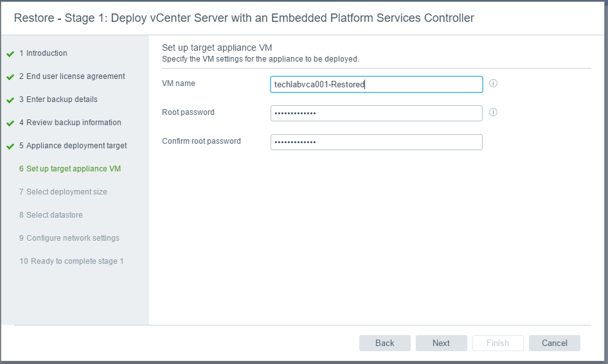Screen dimensions: 608x364
Task: Click the checkmark beside End user license agreement
Action: 10,77
